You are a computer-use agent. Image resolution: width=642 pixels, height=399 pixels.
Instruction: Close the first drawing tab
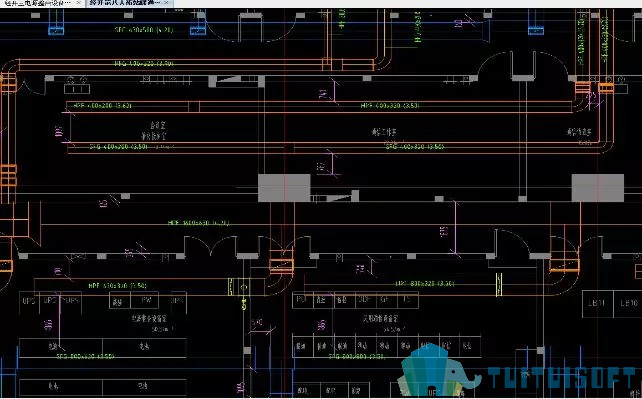[x=79, y=2]
